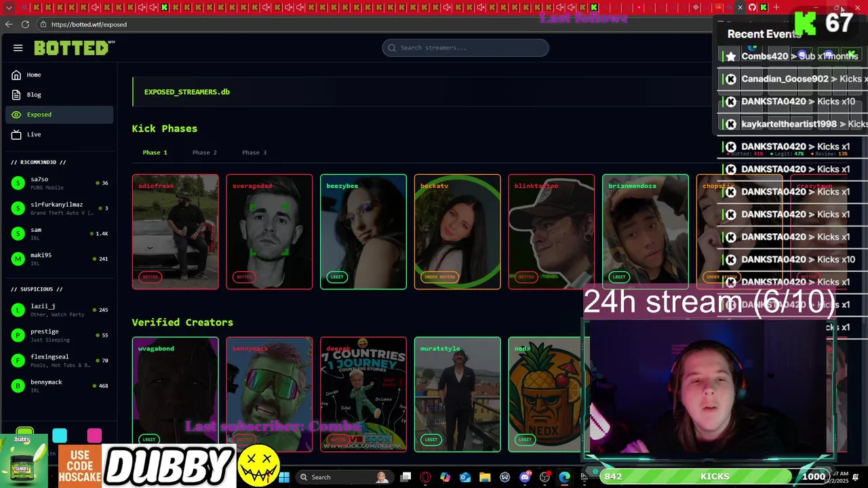Open suspicious streamer flexingseal
The height and width of the screenshot is (488, 868).
pyautogui.click(x=60, y=361)
